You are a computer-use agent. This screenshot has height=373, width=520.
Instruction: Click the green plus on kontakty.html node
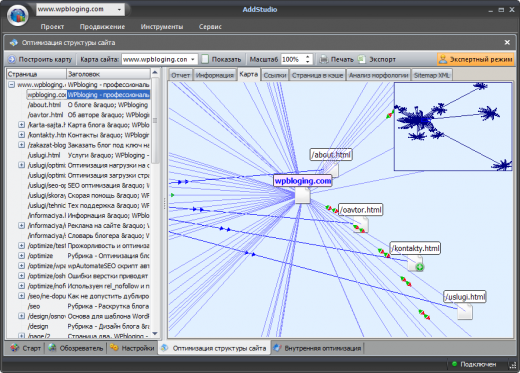420,267
